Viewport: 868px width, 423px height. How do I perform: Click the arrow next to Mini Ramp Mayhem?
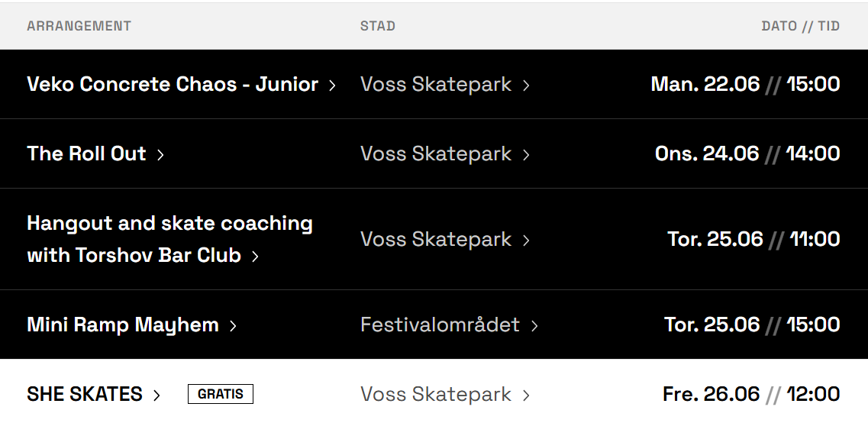(233, 326)
